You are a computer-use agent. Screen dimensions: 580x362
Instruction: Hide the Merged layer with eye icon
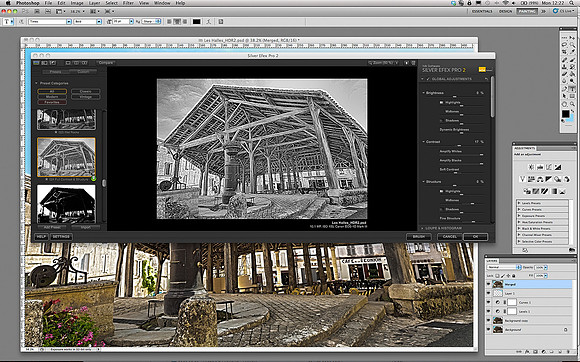point(489,284)
